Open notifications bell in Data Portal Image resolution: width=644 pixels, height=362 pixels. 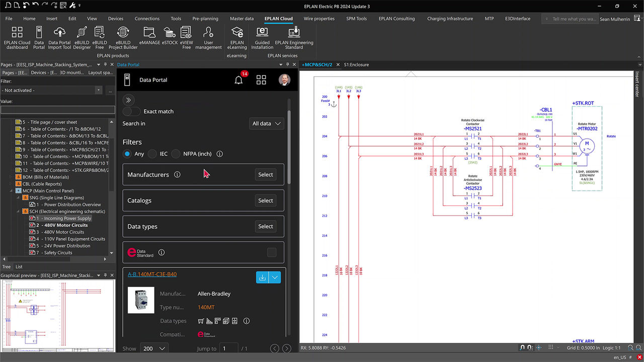pyautogui.click(x=238, y=79)
